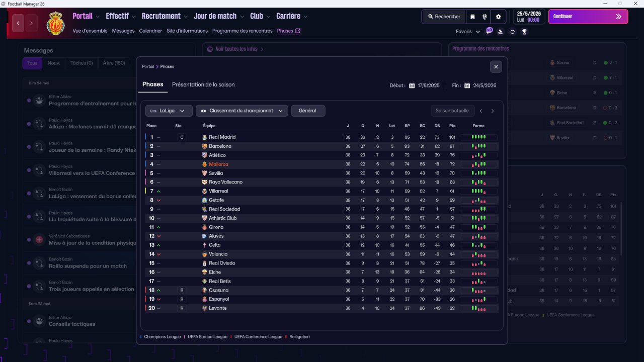Click the Real Sociedad team name in standings
The height and width of the screenshot is (362, 644).
224,209
